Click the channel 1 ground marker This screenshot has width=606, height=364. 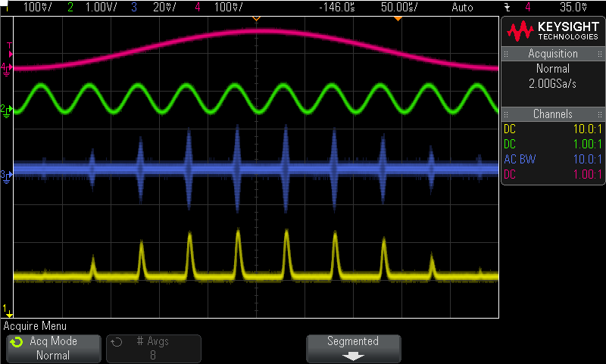coord(8,311)
